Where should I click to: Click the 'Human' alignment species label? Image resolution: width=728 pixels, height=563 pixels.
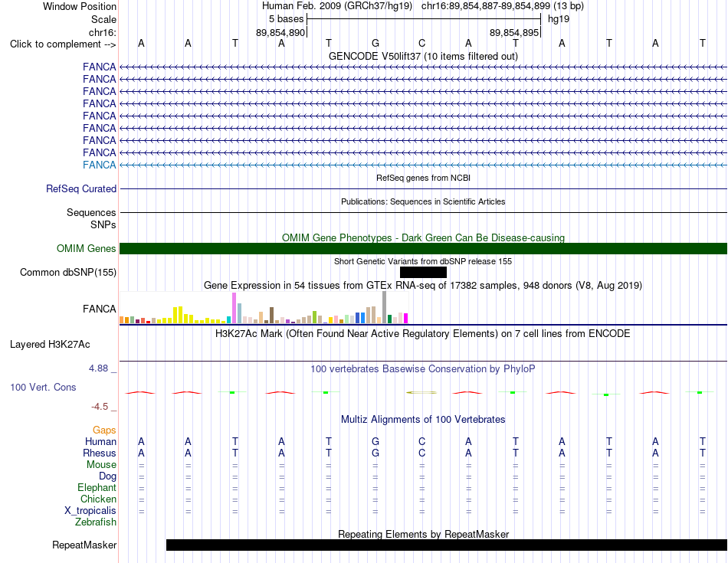pos(100,441)
